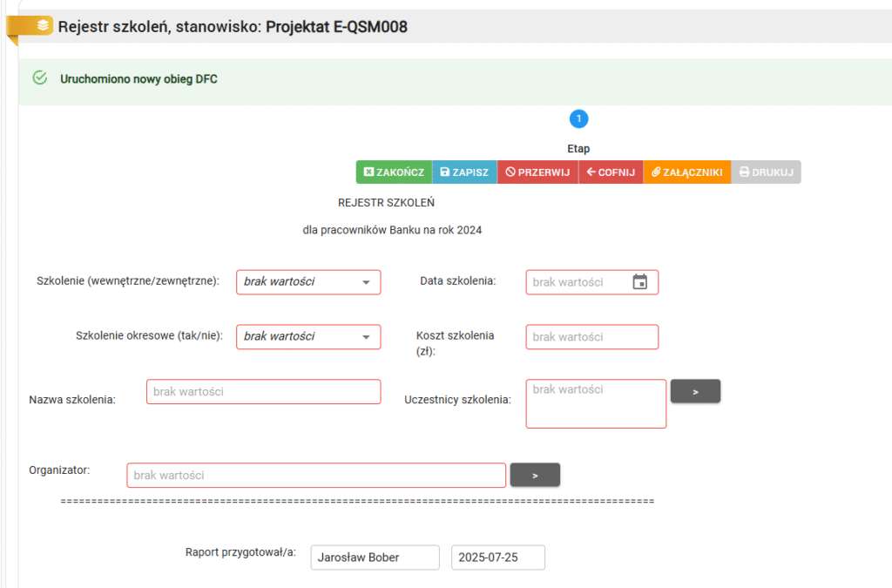Open participant picker arrow beside Uczestnicy szkolenia
Viewport: 892px width, 588px height.
coord(695,392)
